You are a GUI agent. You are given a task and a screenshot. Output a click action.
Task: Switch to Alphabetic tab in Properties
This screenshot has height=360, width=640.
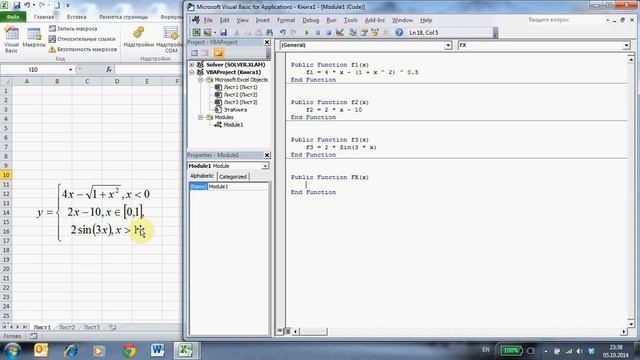202,176
